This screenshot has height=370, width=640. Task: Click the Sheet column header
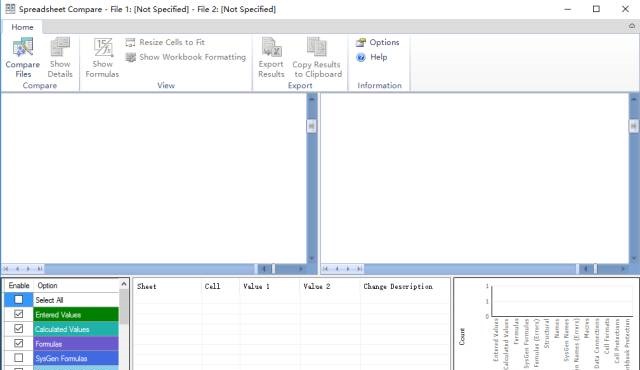click(167, 286)
